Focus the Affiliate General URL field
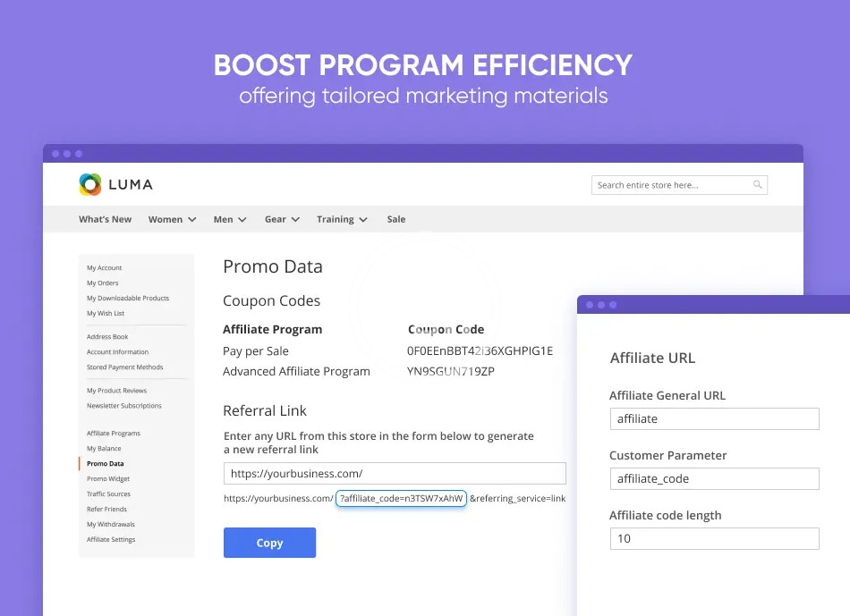 click(714, 418)
